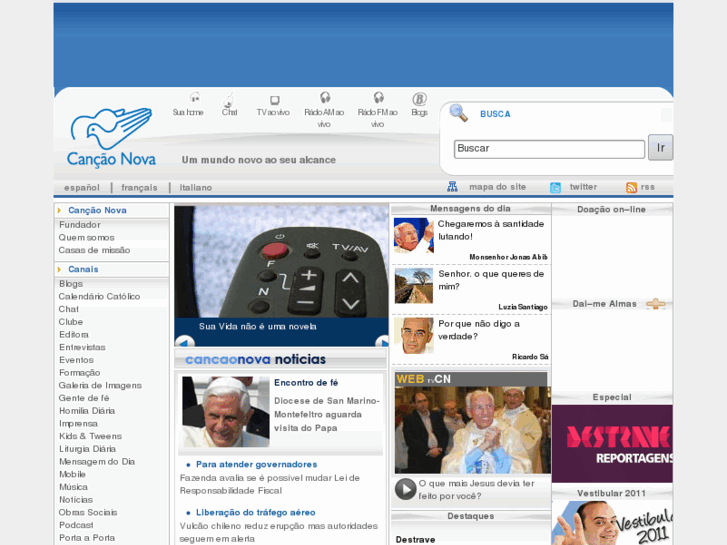Open the TV ao vivo icon

(274, 100)
